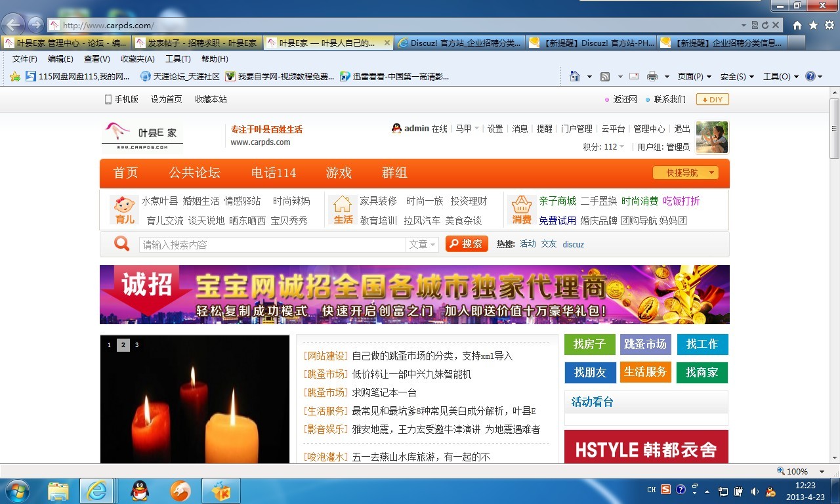This screenshot has width=840, height=504.
Task: Open the 文件(F) menu
Action: coord(25,59)
